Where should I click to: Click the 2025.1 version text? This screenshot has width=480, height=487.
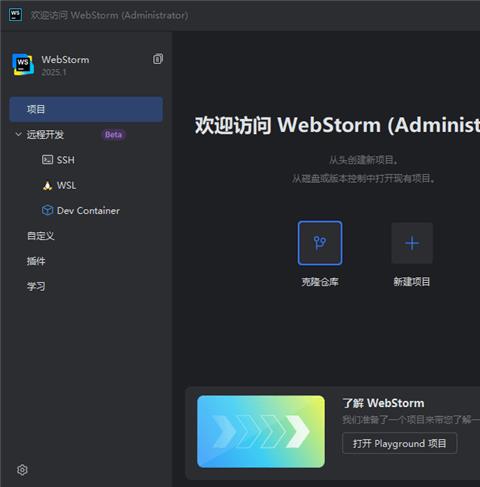(54, 72)
